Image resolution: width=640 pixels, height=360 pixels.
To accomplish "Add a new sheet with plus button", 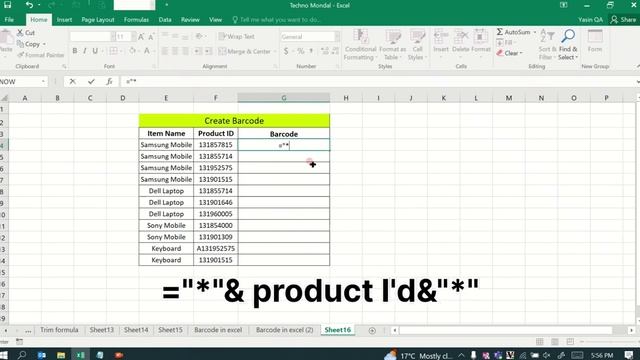I will tap(372, 331).
